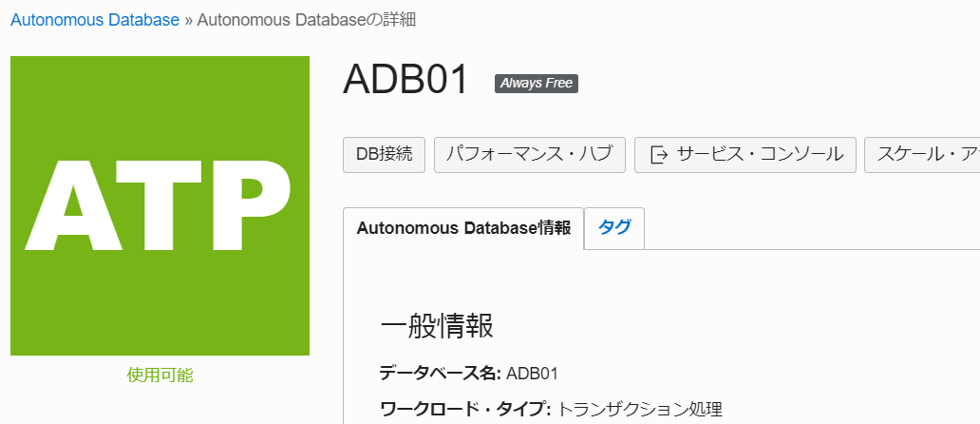The width and height of the screenshot is (980, 424).
Task: Click the white ATP letters in the tile
Action: coord(158,205)
